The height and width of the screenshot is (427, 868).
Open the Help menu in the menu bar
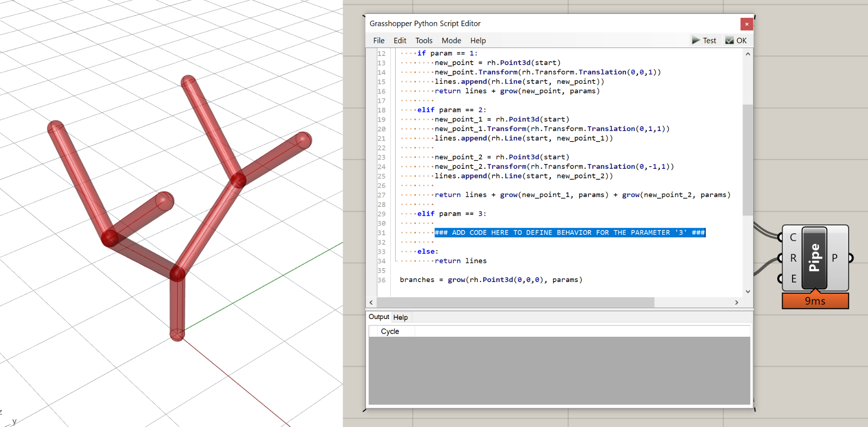pos(478,40)
